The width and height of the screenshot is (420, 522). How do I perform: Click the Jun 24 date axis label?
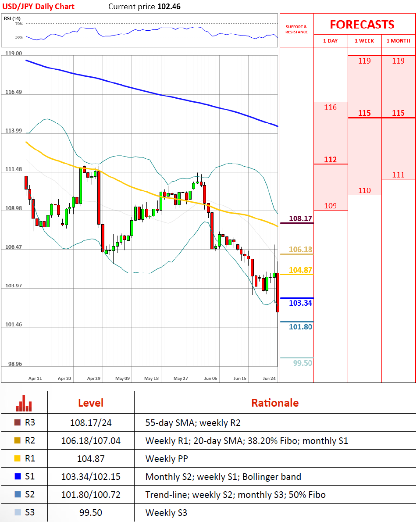tap(269, 378)
